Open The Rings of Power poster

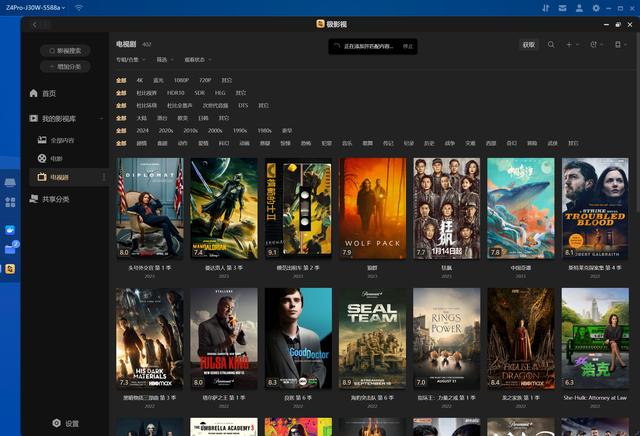tap(447, 338)
